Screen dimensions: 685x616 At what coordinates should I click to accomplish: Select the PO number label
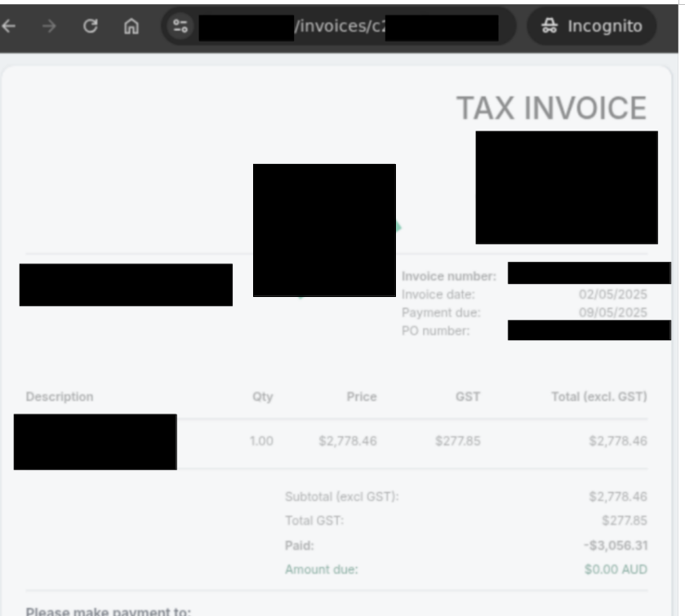point(435,330)
